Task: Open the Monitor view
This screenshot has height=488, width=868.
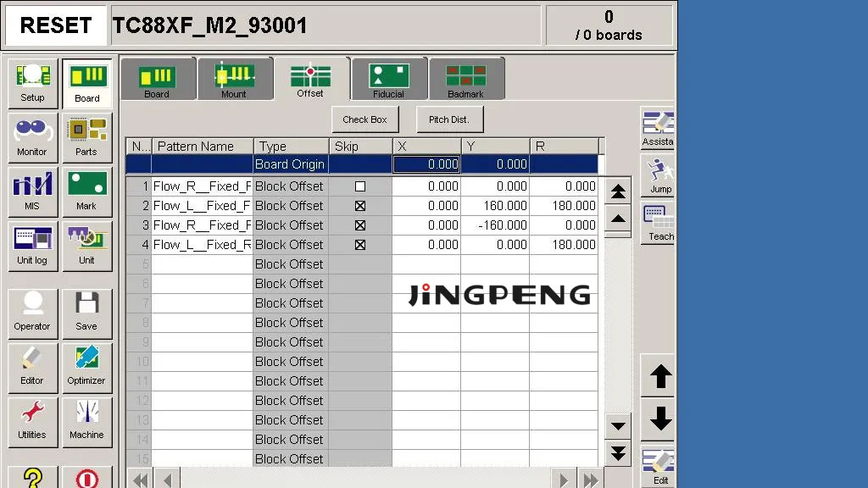Action: click(33, 138)
